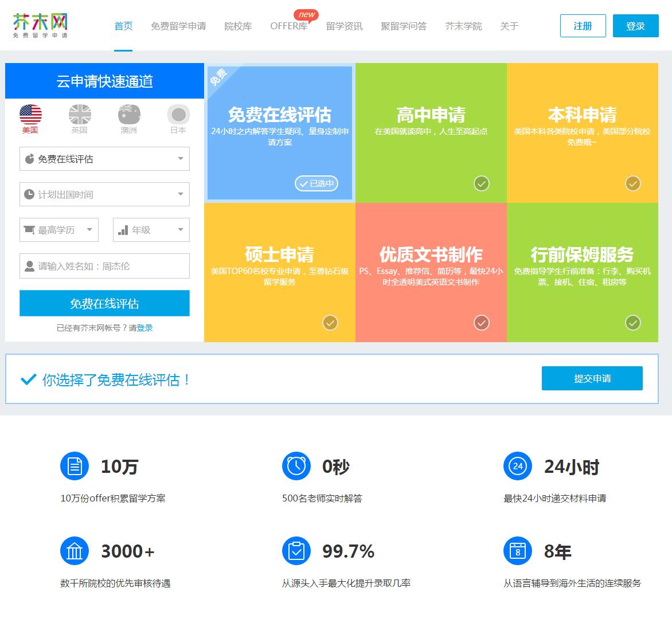Viewport: 672px width, 619px height.
Task: Toggle the 已选中 badge on 免费在线评估 card
Action: (x=317, y=183)
